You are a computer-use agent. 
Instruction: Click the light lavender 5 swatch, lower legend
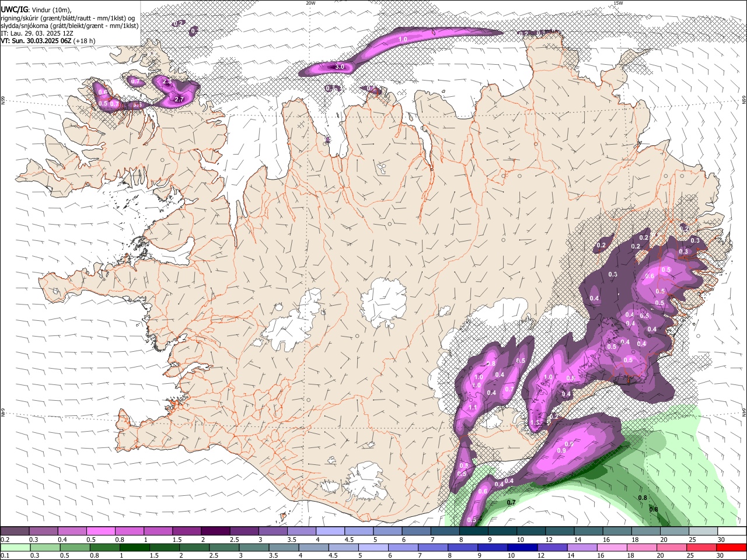click(x=373, y=548)
